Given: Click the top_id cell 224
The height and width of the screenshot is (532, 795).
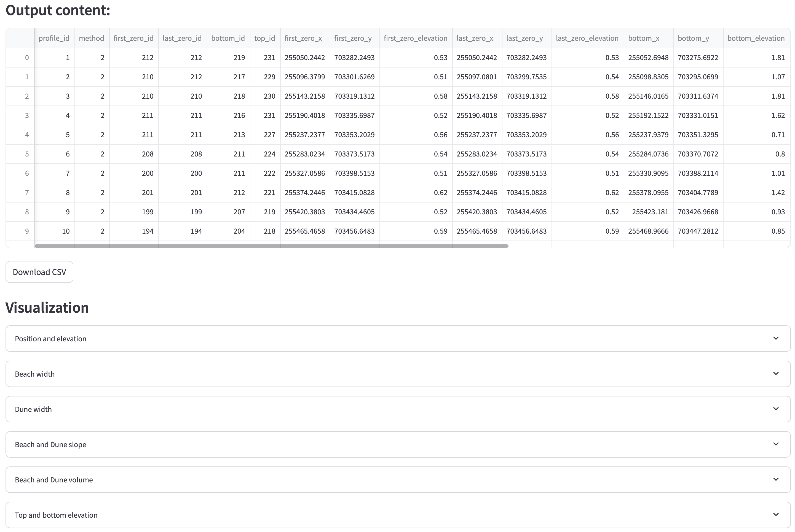Looking at the screenshot, I should coord(265,154).
